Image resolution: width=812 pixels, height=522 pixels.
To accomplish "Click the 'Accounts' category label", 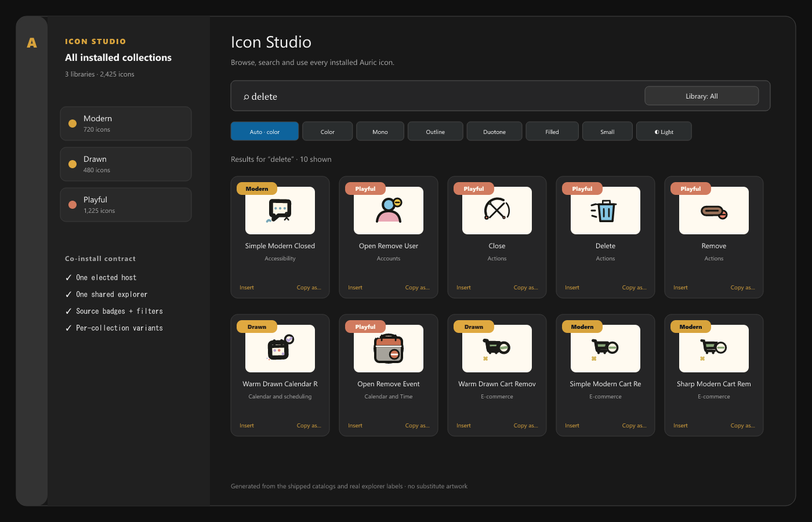I will pos(389,259).
